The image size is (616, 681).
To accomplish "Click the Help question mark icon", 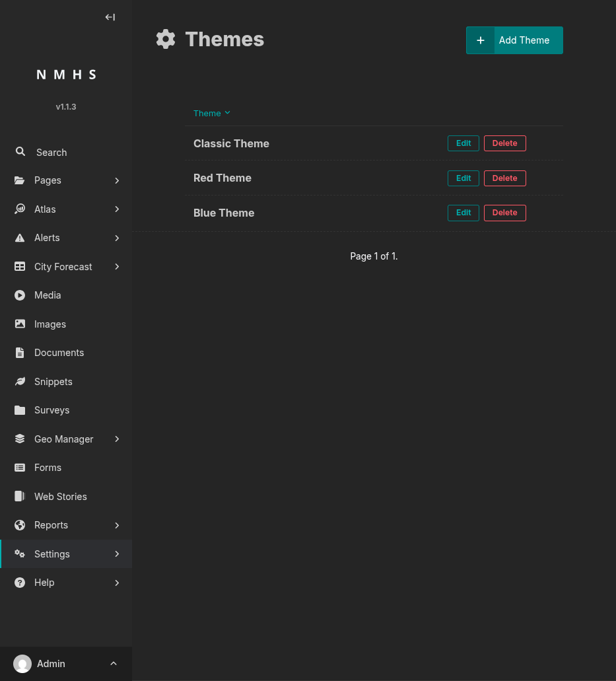I will click(x=20, y=583).
